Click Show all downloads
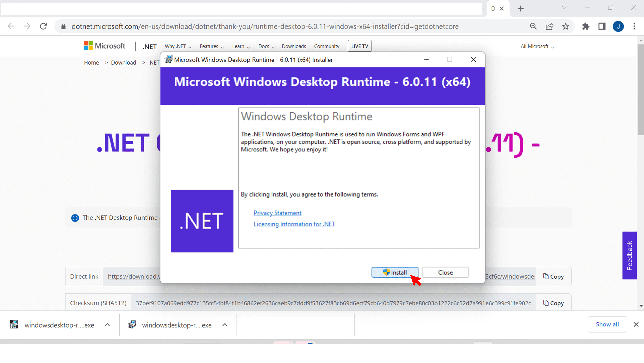Image resolution: width=644 pixels, height=363 pixels. (x=607, y=324)
